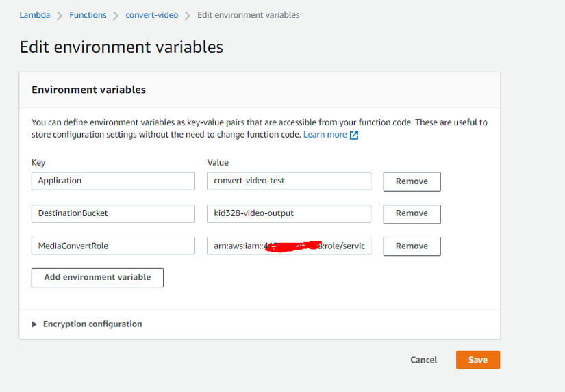Click Add environment variable button
This screenshot has height=392, width=565.
tap(97, 278)
